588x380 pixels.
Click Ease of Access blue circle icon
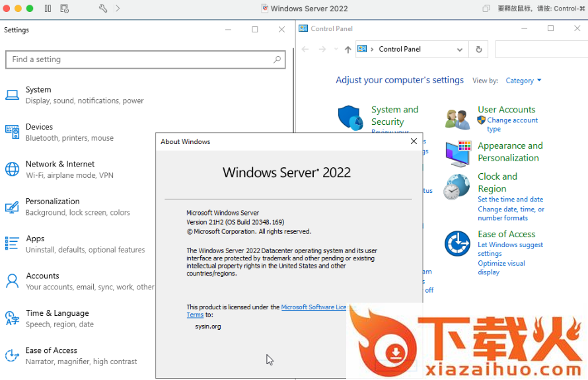[x=457, y=243]
